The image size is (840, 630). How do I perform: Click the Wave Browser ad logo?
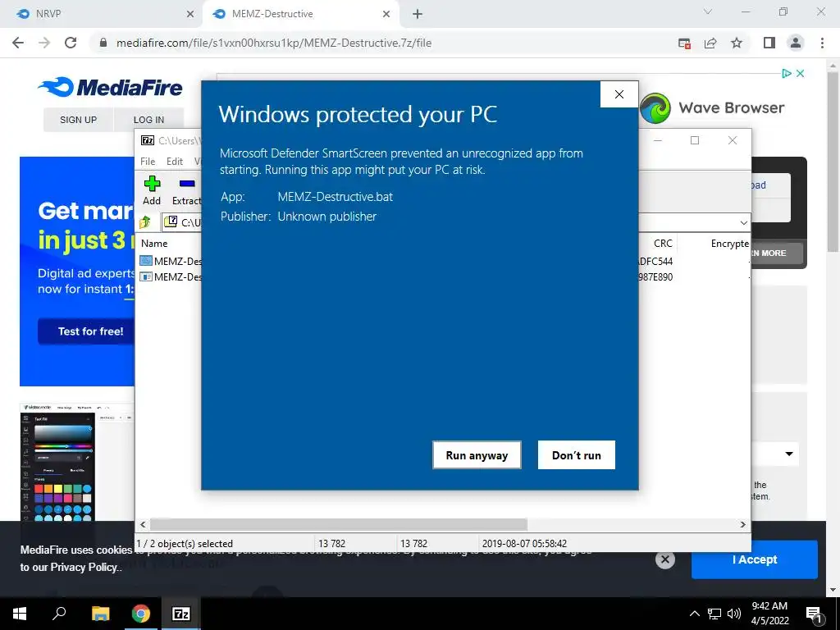coord(655,107)
